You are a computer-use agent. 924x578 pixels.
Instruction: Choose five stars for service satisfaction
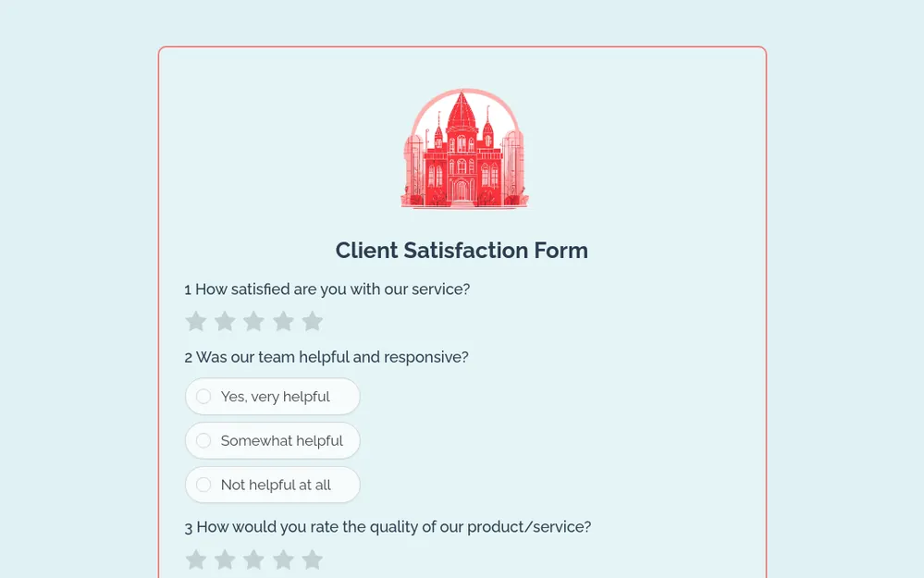click(x=313, y=321)
